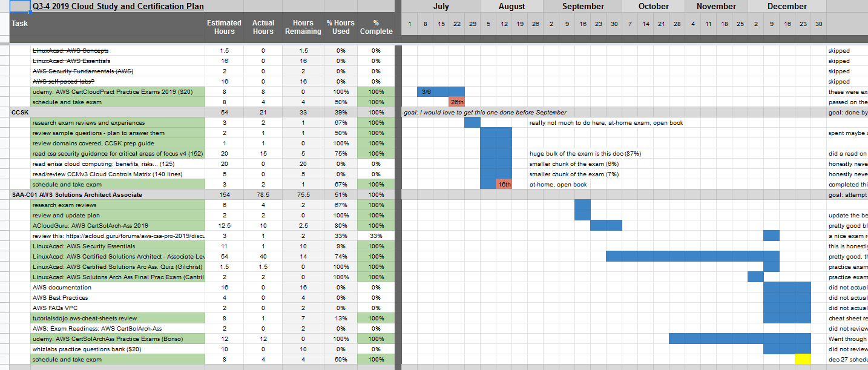This screenshot has height=370, width=868.
Task: Select the SAA-C01 AWS Solutions Architect Associate row
Action: pos(77,195)
